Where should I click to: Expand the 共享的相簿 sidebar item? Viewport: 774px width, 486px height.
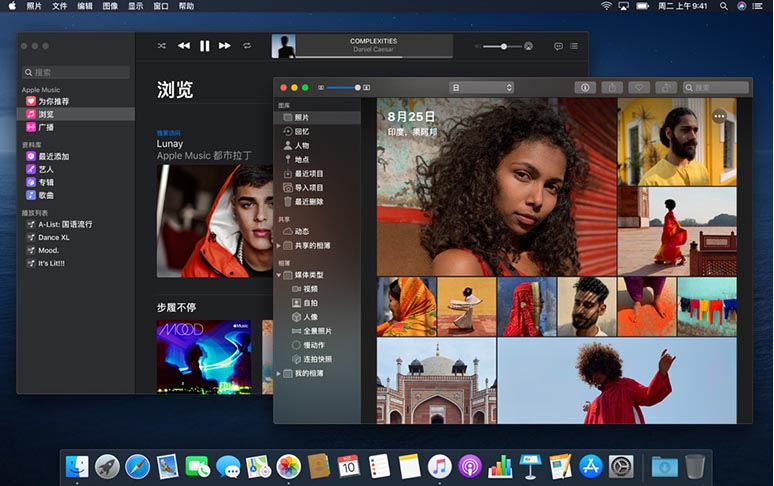tap(279, 246)
